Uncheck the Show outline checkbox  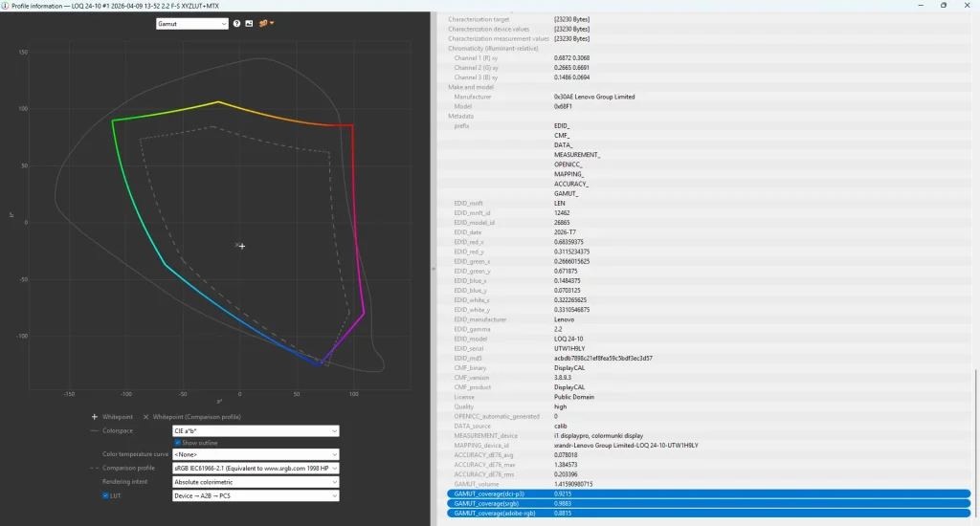point(177,443)
